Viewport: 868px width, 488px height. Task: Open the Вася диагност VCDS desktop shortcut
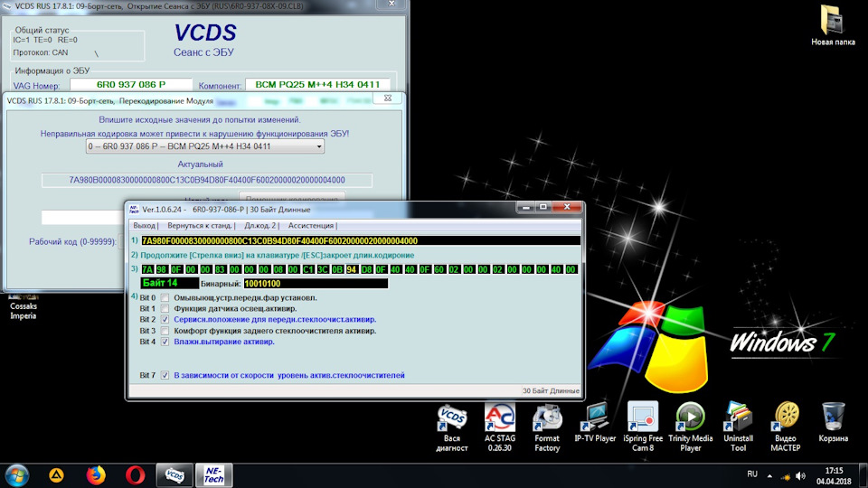click(x=452, y=427)
